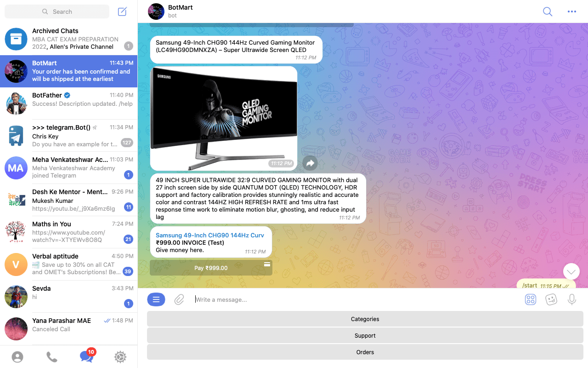Screen dimensions: 588x368
Task: Click the telegram.Bot() group avatar
Action: pyautogui.click(x=16, y=136)
